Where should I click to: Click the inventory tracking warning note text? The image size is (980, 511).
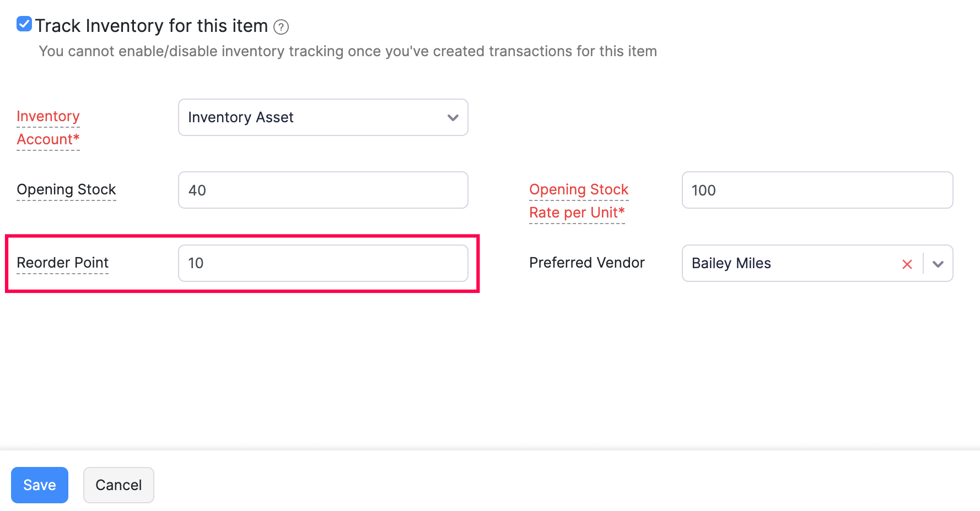pos(347,51)
